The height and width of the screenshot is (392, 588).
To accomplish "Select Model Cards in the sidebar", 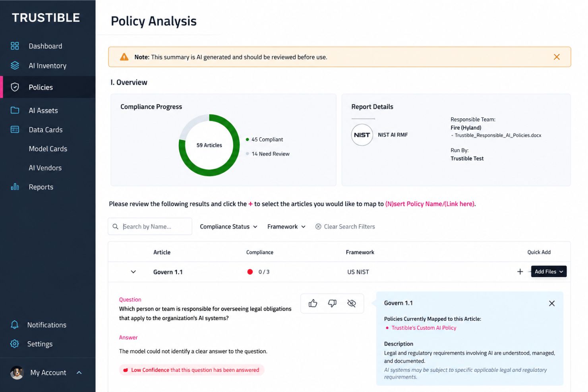I will 48,149.
